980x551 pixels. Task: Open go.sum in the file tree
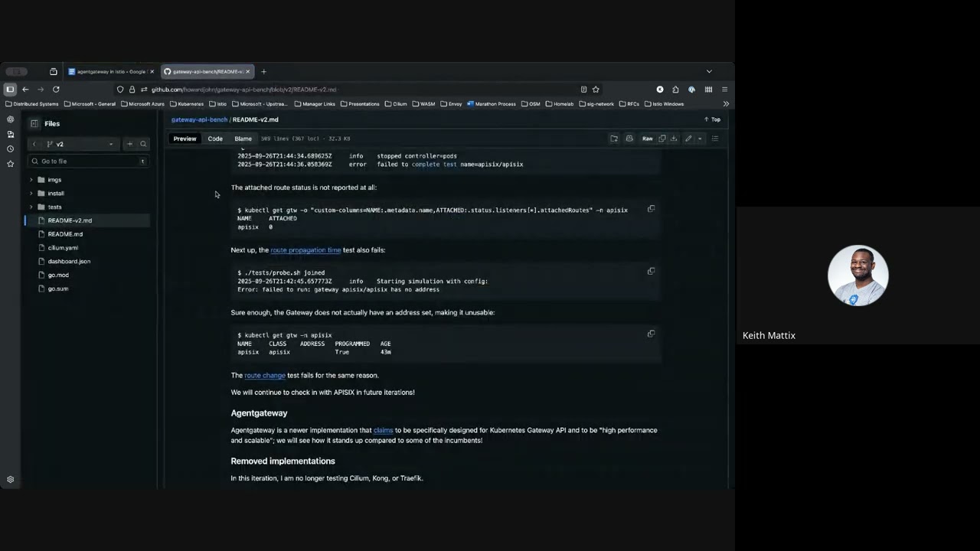[x=58, y=289]
